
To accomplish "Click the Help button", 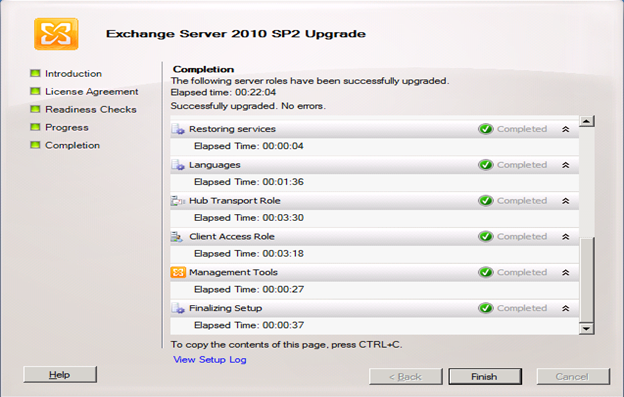I will pos(60,374).
